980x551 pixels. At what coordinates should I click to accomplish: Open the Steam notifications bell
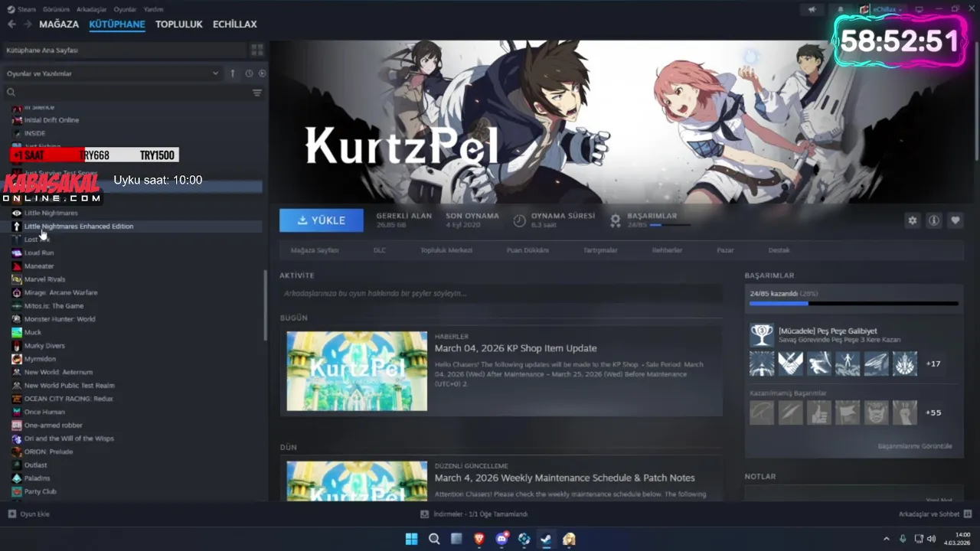coord(840,9)
